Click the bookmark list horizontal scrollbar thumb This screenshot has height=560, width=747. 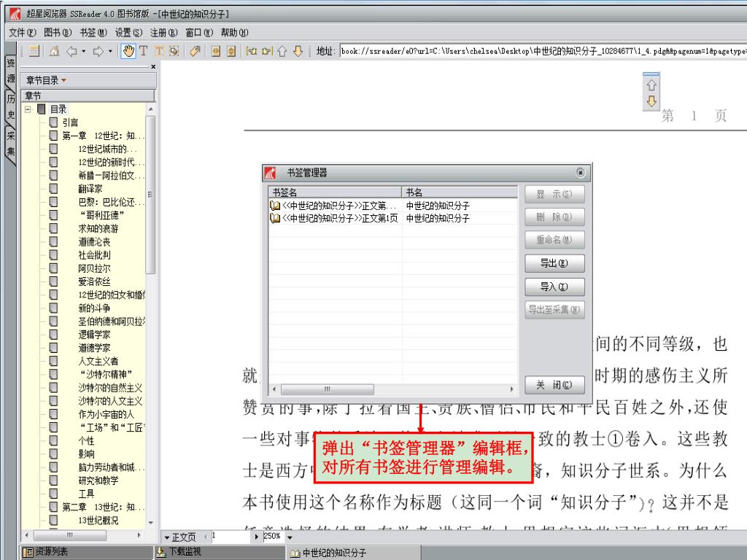pyautogui.click(x=328, y=389)
